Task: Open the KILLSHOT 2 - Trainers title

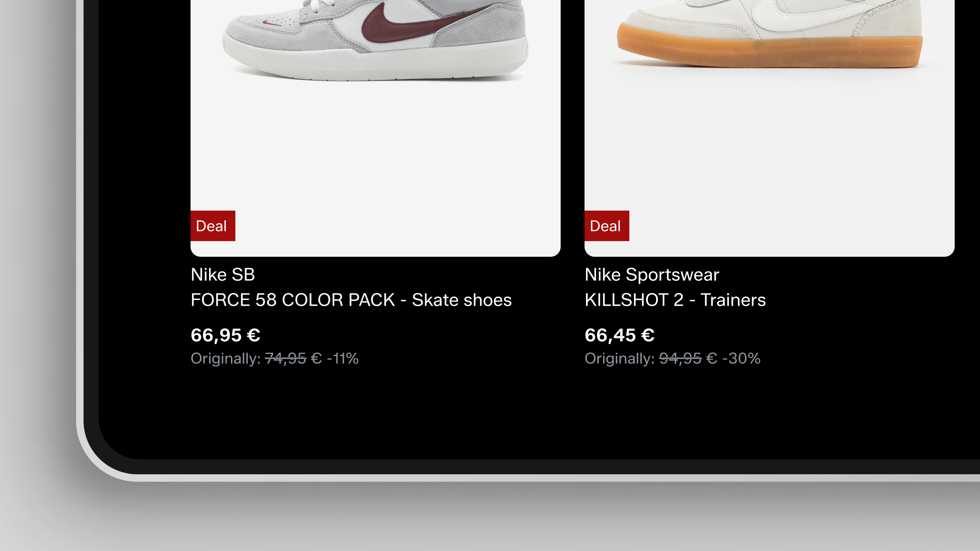Action: coord(675,300)
